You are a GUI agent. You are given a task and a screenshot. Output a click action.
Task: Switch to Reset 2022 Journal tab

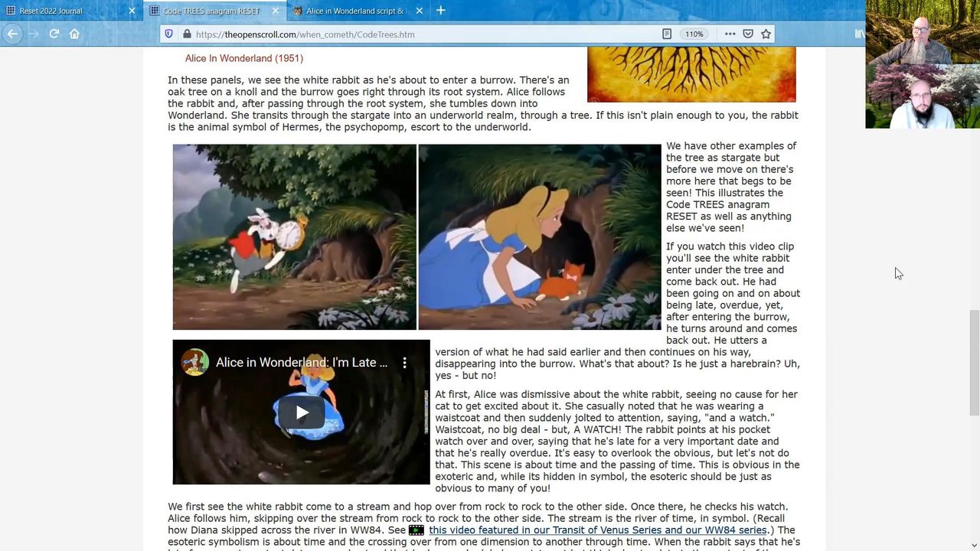click(x=61, y=11)
